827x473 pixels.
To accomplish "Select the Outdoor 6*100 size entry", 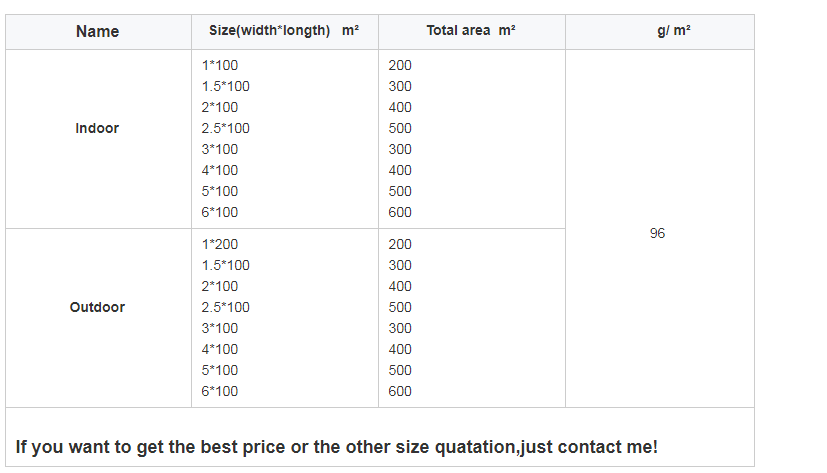I will click(220, 391).
